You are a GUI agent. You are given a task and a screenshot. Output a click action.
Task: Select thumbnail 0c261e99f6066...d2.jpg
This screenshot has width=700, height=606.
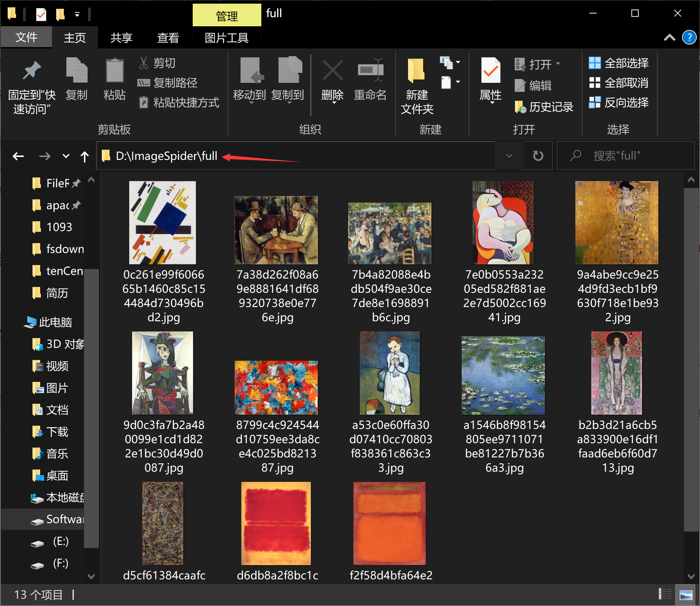tap(163, 223)
